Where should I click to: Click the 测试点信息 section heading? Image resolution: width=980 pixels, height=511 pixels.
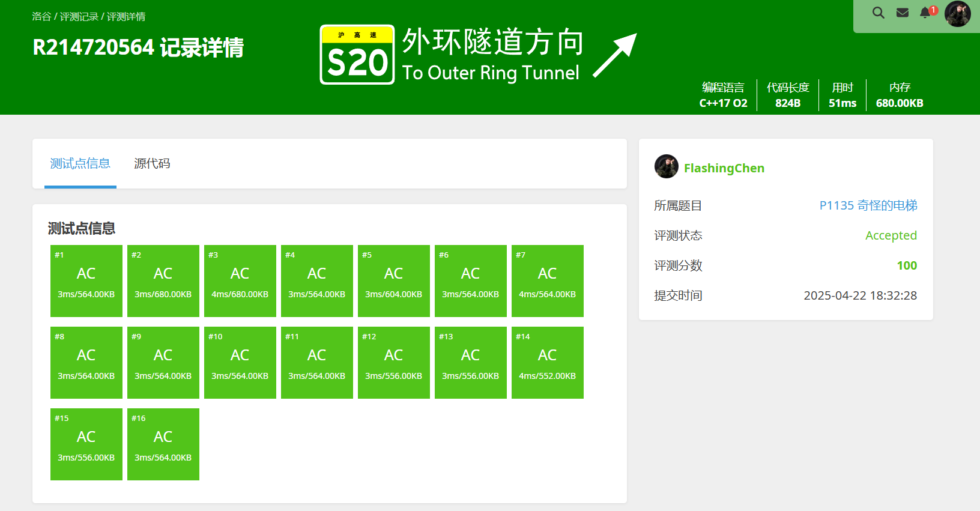pyautogui.click(x=82, y=228)
